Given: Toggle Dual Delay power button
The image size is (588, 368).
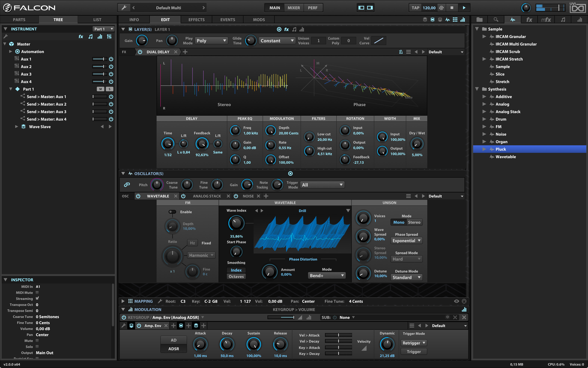Looking at the screenshot, I should tap(140, 52).
